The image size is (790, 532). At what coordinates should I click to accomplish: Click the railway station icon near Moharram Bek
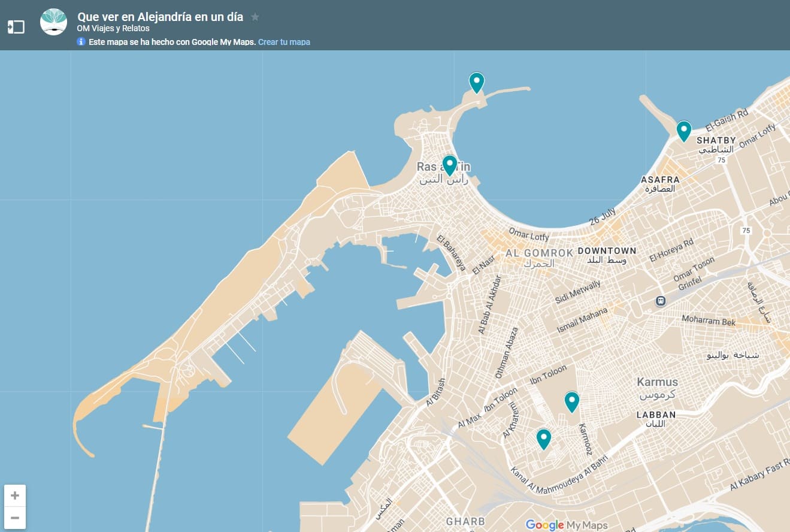pos(660,301)
